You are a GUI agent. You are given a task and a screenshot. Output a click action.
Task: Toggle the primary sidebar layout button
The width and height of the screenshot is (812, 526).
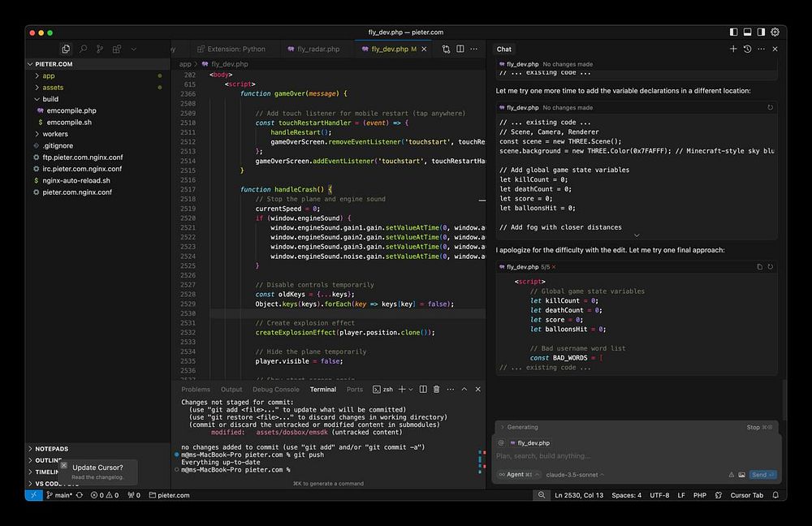point(734,32)
